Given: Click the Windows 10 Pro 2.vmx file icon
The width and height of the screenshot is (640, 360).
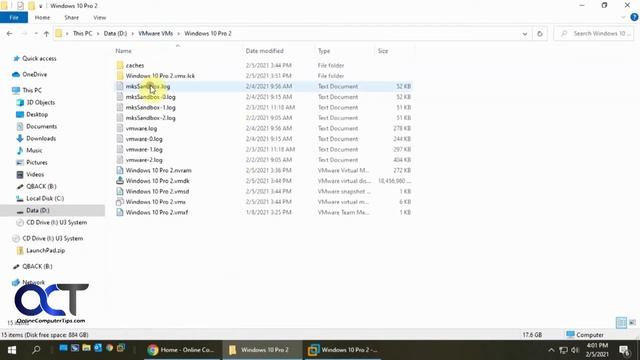Looking at the screenshot, I should [120, 202].
